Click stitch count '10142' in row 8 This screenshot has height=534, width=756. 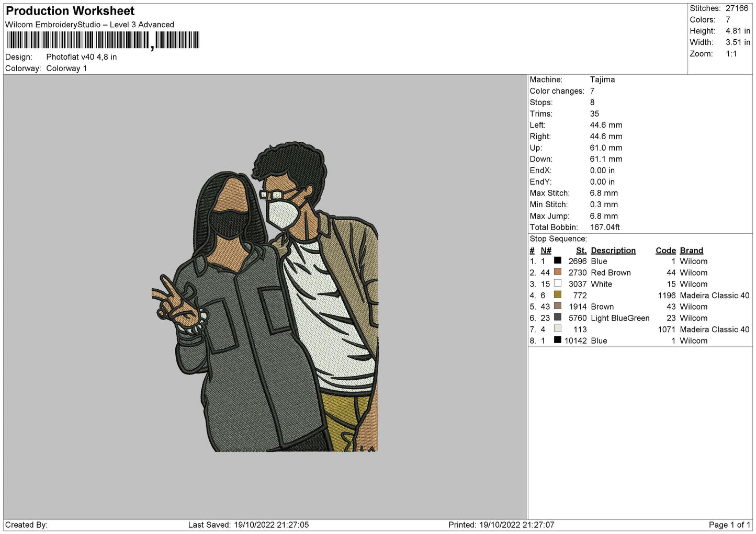[x=576, y=340]
